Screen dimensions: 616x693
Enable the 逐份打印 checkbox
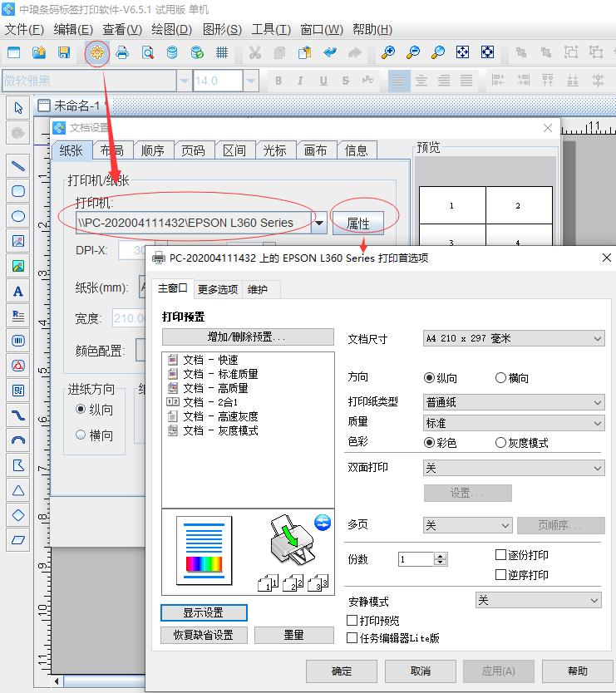click(501, 555)
